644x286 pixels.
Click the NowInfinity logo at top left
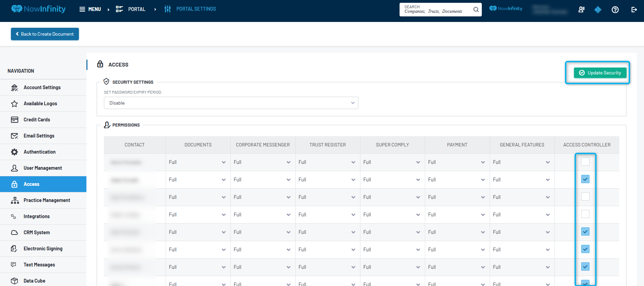[x=38, y=9]
